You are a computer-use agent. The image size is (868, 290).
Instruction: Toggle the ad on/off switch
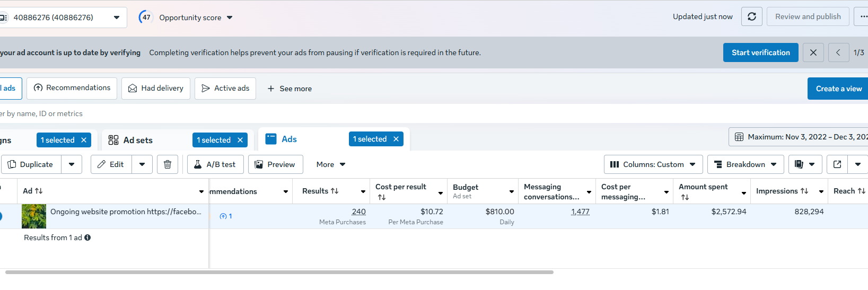point(1,216)
